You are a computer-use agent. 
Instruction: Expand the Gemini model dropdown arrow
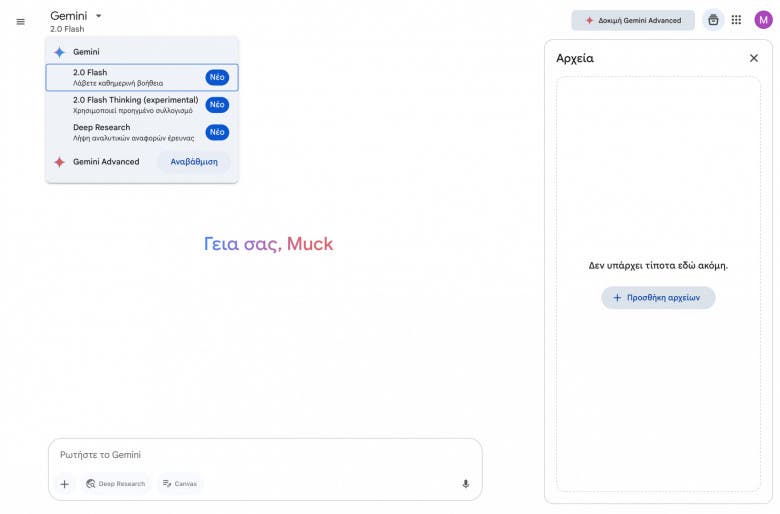click(98, 16)
